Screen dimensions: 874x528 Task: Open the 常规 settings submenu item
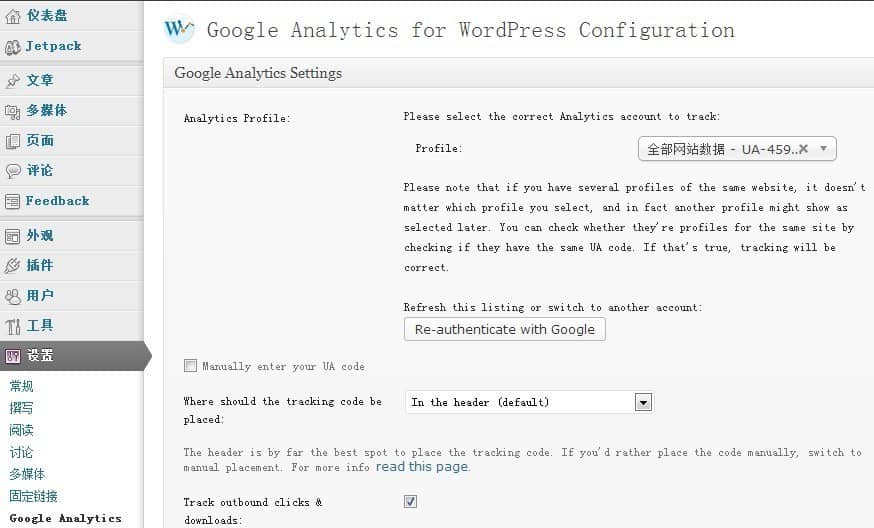tap(21, 386)
